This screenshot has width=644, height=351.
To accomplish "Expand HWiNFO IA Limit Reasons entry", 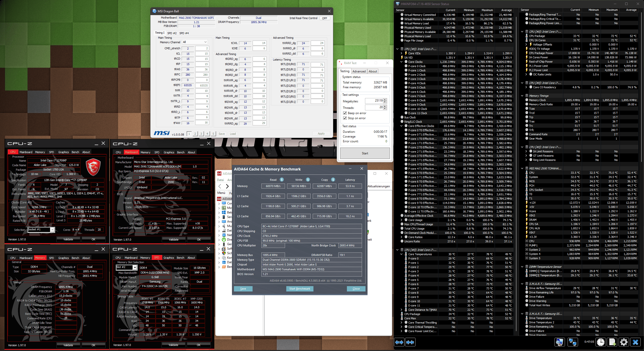I will click(526, 151).
